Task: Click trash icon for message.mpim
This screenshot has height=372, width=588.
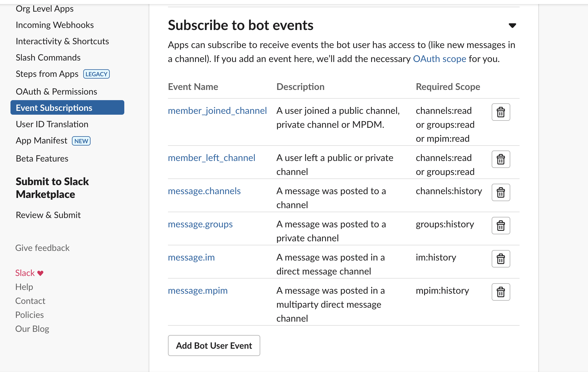Action: point(501,292)
